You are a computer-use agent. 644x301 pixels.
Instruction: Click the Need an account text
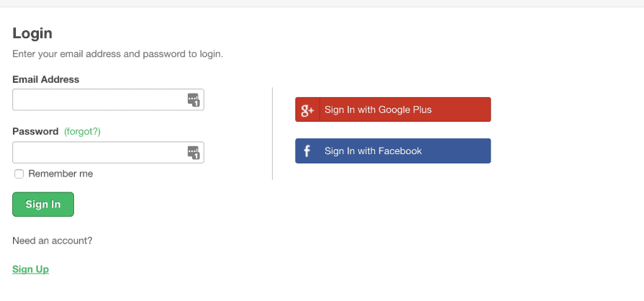[x=52, y=241]
